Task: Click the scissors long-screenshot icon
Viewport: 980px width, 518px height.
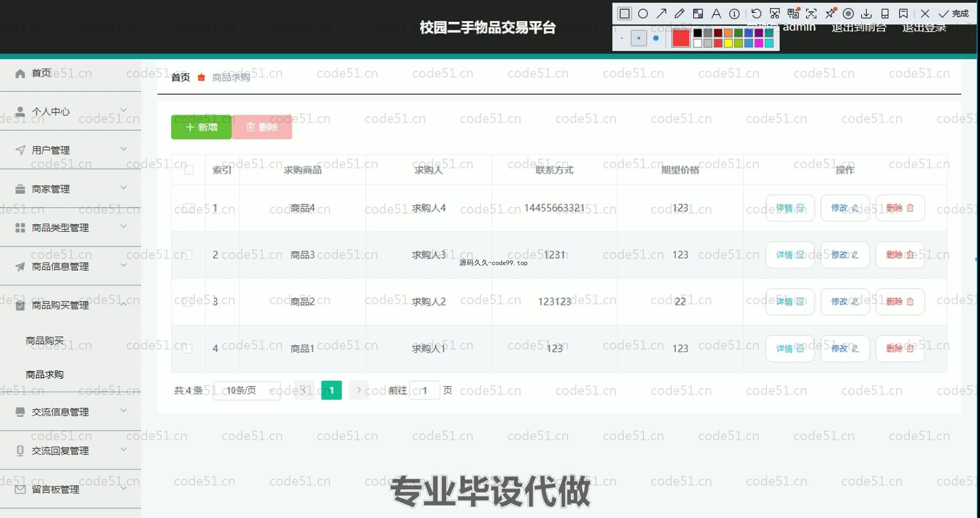Action: pyautogui.click(x=775, y=14)
